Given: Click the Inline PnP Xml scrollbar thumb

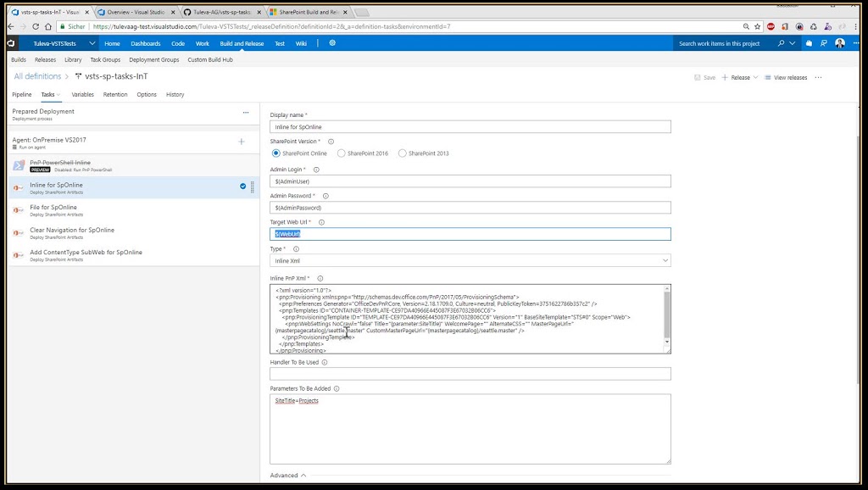Looking at the screenshot, I should (666, 315).
